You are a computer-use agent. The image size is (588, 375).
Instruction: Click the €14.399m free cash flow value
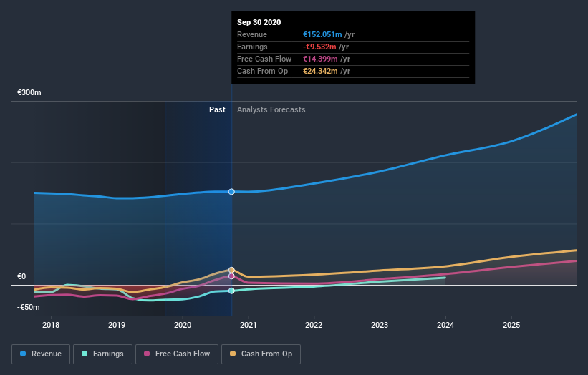tap(320, 59)
